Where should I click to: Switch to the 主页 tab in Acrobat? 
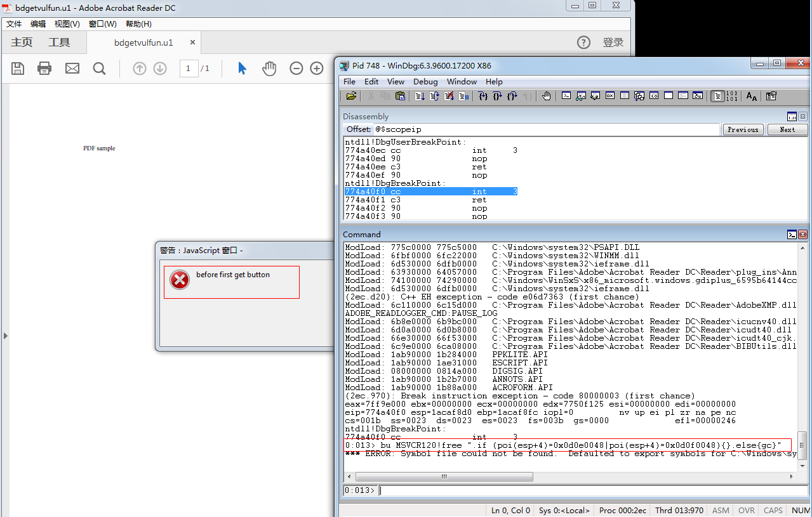point(22,43)
